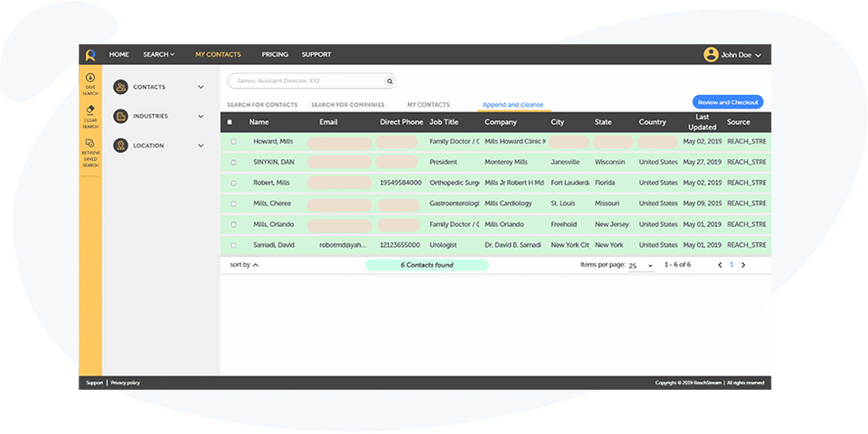Open My Contacts in top navigation
The width and height of the screenshot is (868, 434).
pos(218,54)
